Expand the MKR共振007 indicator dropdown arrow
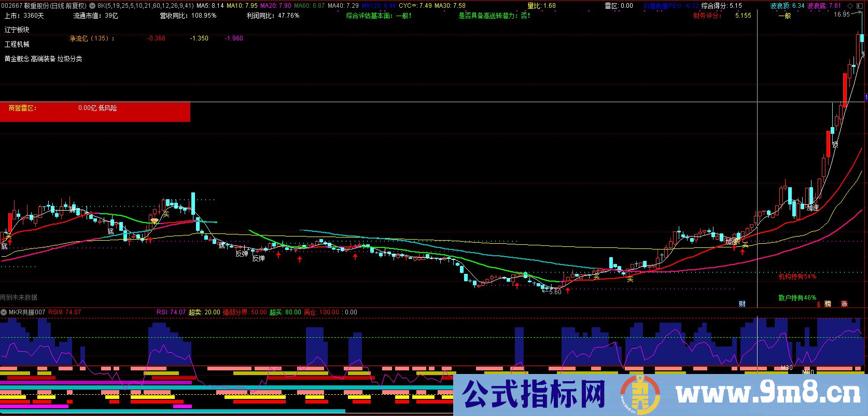The image size is (868, 416). [x=4, y=312]
